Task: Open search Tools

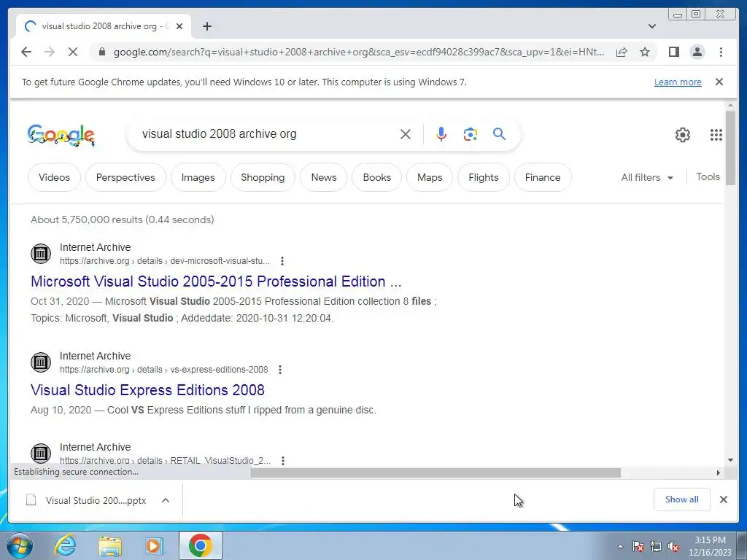Action: tap(708, 176)
